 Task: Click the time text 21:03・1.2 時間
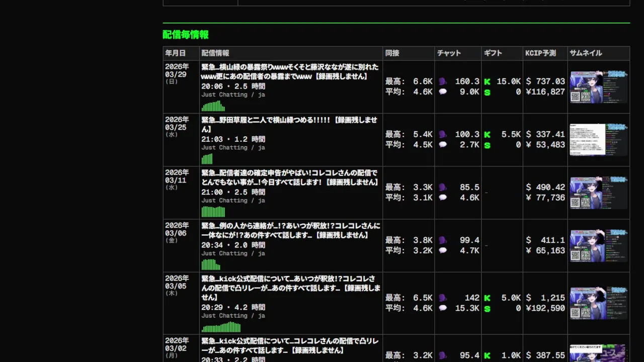pyautogui.click(x=233, y=139)
